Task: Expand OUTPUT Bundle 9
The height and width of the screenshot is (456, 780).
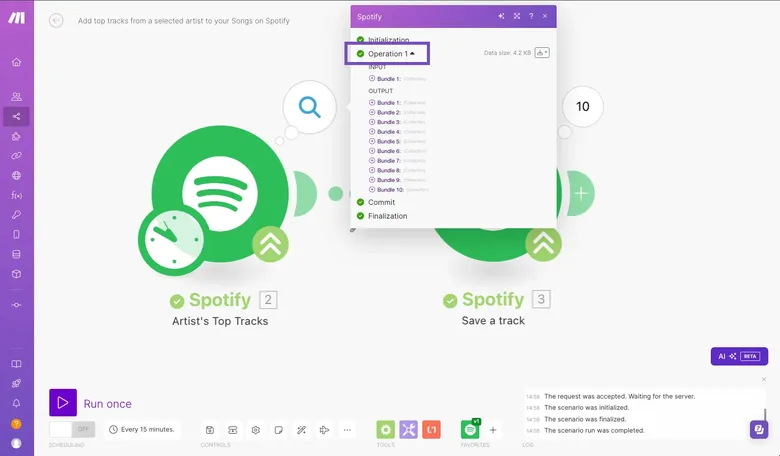Action: click(372, 180)
